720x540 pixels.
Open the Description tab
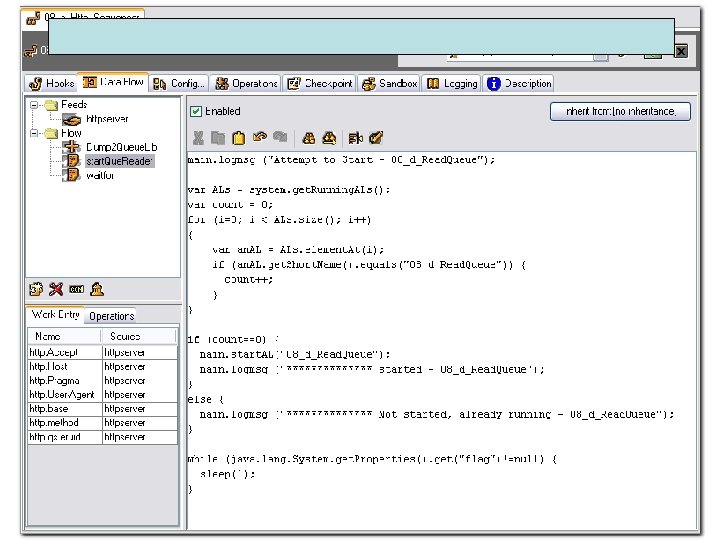pos(519,84)
